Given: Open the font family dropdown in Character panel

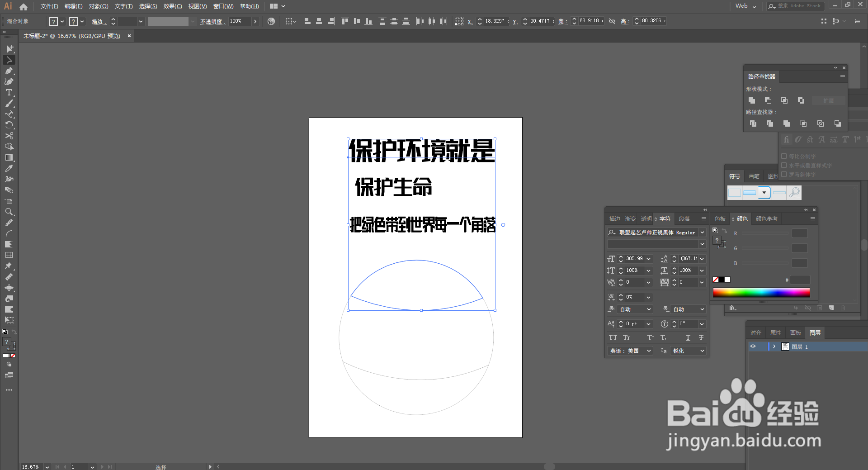Looking at the screenshot, I should click(702, 233).
